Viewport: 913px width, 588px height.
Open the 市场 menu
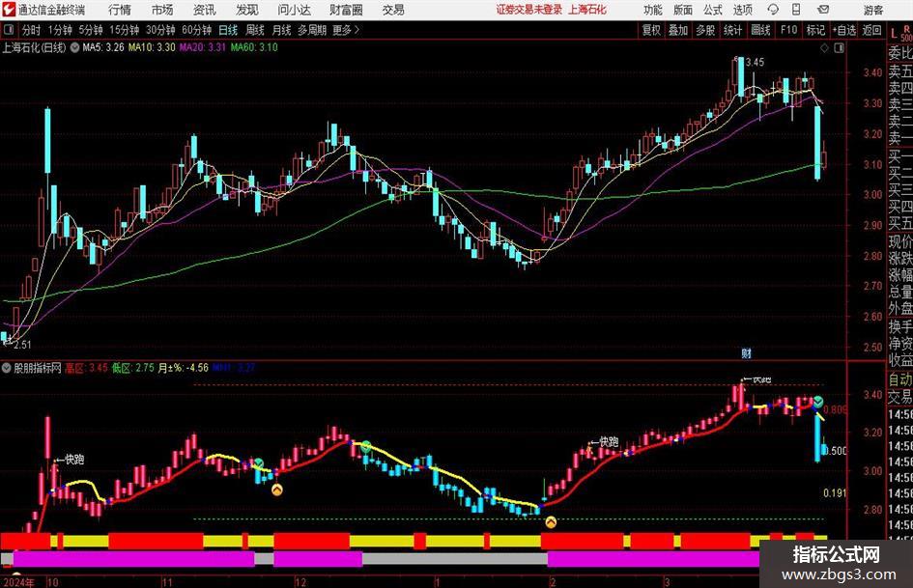[x=162, y=10]
